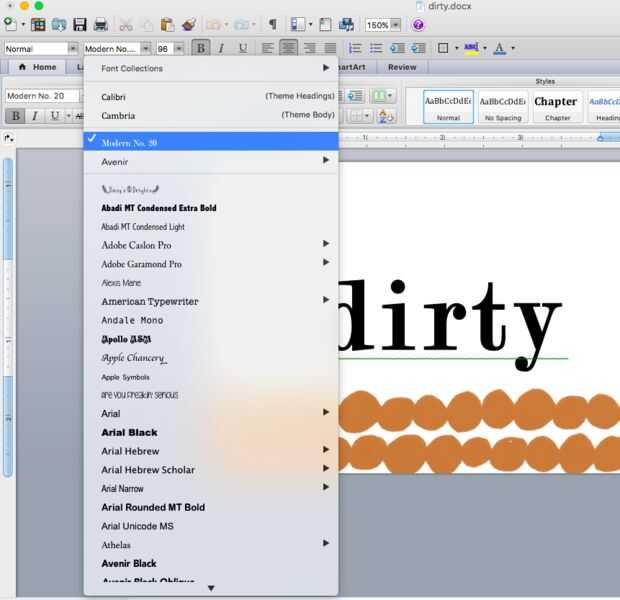
Task: Decrease indent in formatting toolbar
Action: pos(397,48)
